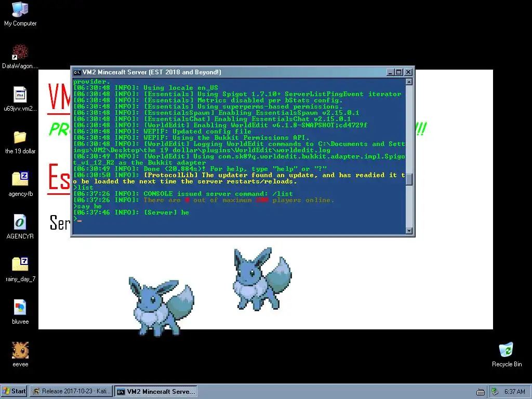
Task: Click the 'players online' log line
Action: (x=204, y=200)
